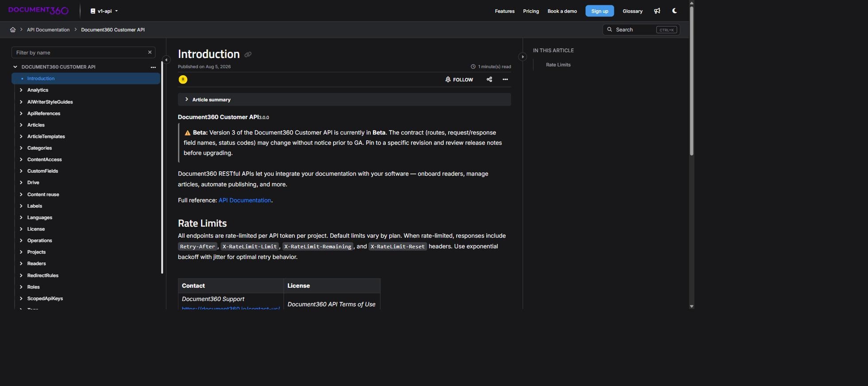Jump to Rate Limits in article outline
The image size is (868, 386).
tap(558, 65)
